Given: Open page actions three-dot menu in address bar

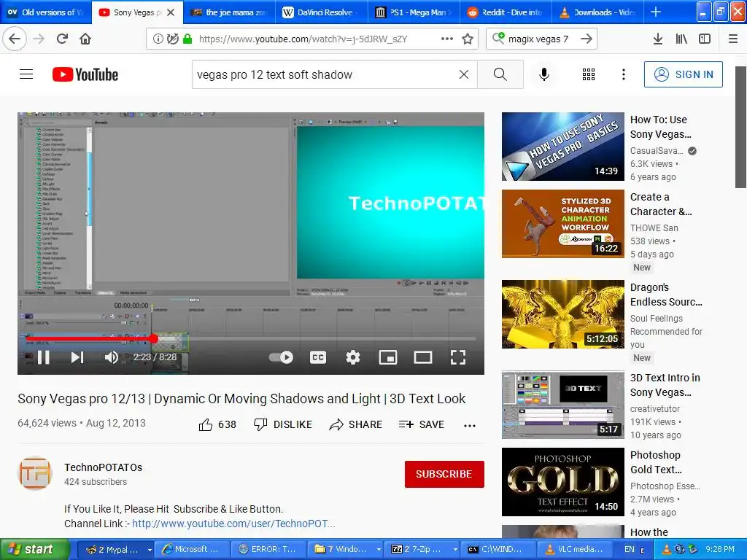Looking at the screenshot, I should 447,39.
